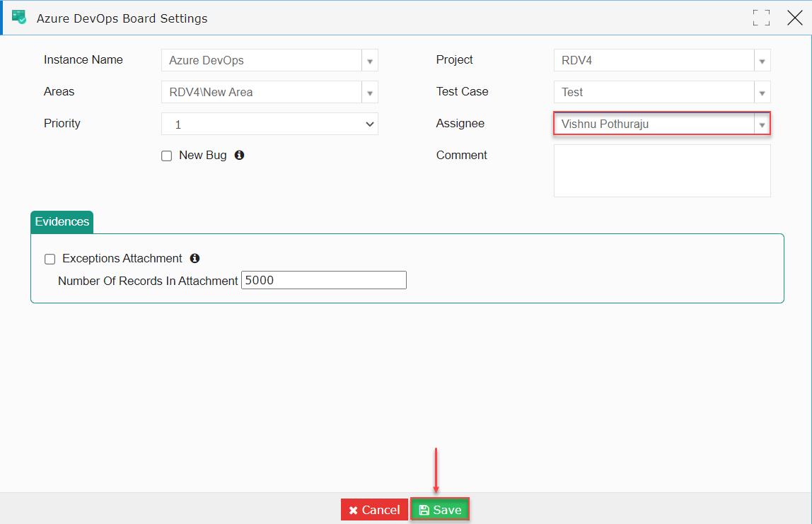812x524 pixels.
Task: Click the info icon beside Exceptions Attachment
Action: (x=195, y=258)
